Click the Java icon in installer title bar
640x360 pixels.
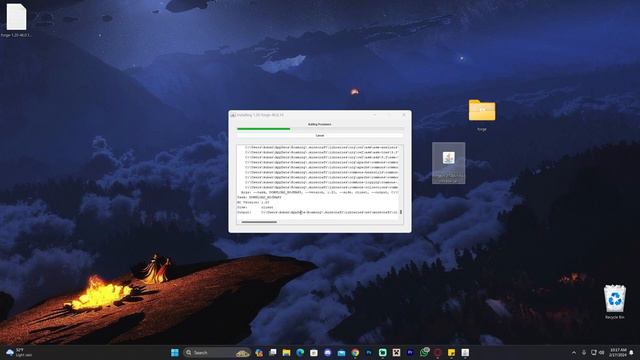[233, 115]
